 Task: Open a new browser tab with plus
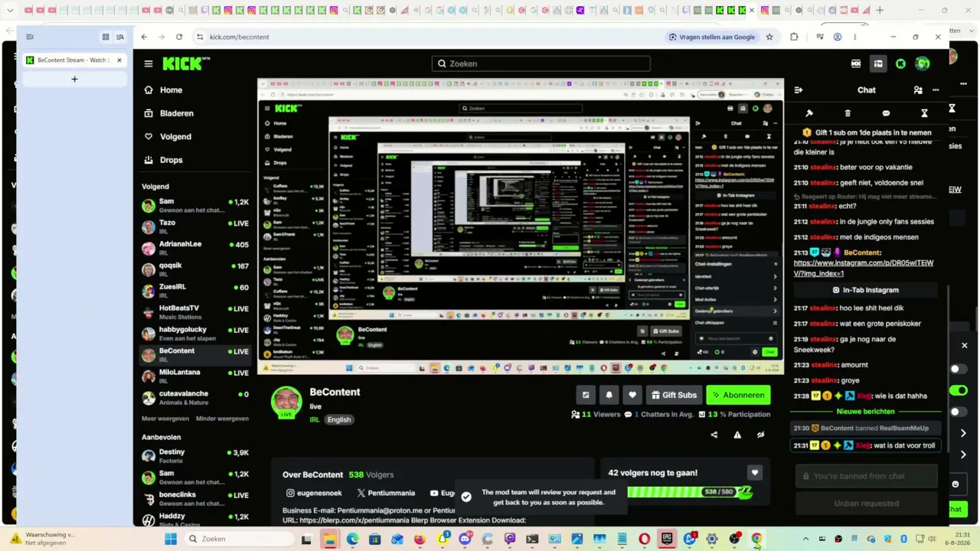point(74,79)
